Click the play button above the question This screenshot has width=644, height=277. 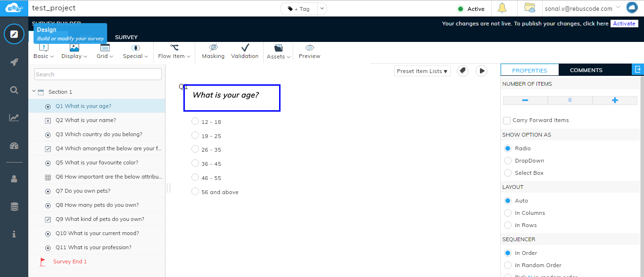tap(481, 71)
